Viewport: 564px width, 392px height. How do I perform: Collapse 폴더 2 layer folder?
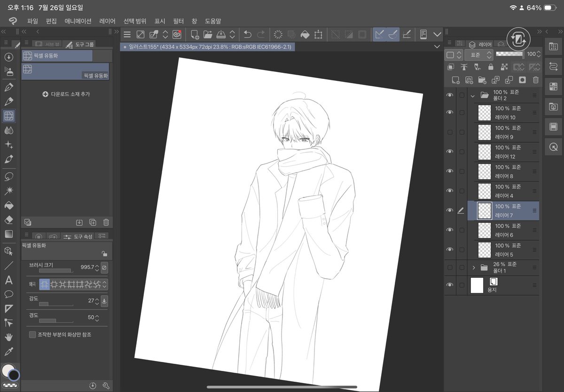click(473, 95)
